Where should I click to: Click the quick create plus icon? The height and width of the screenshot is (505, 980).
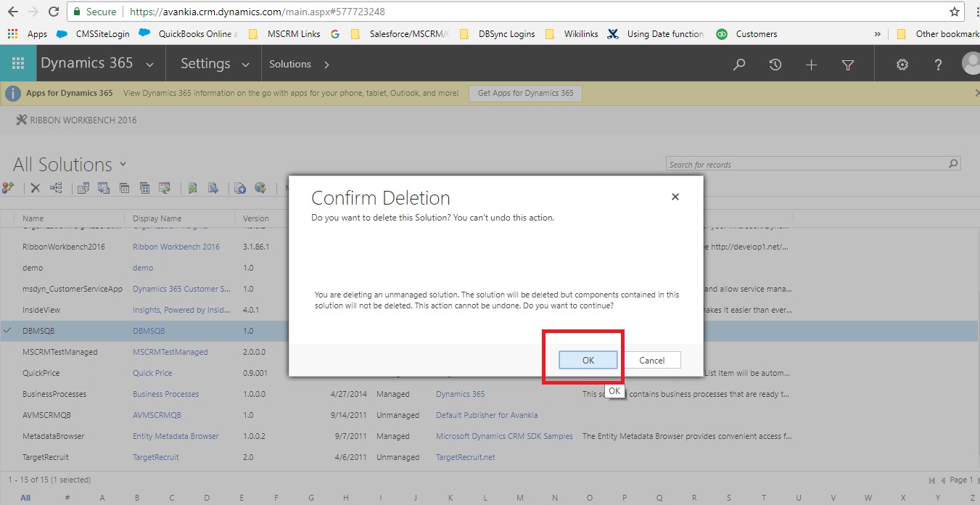click(811, 65)
